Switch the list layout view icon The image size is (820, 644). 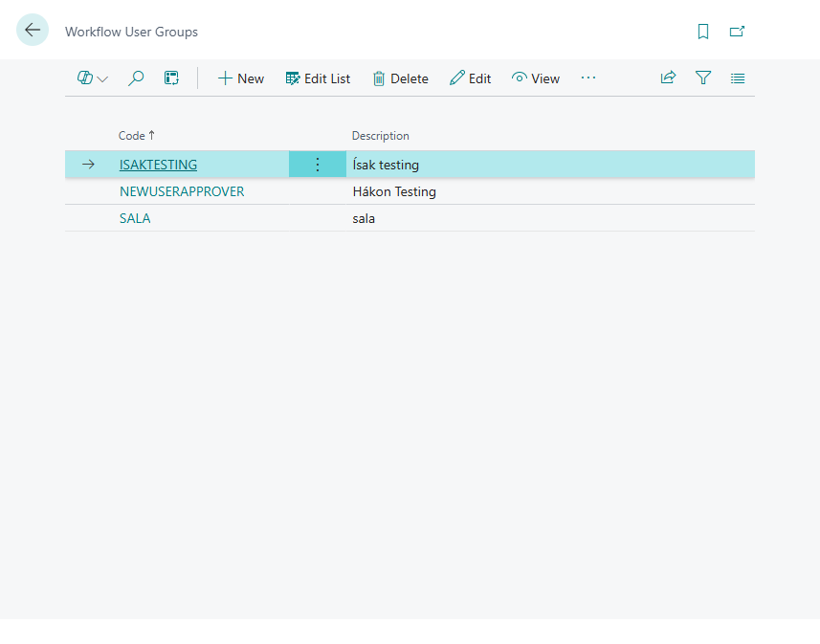pos(738,78)
